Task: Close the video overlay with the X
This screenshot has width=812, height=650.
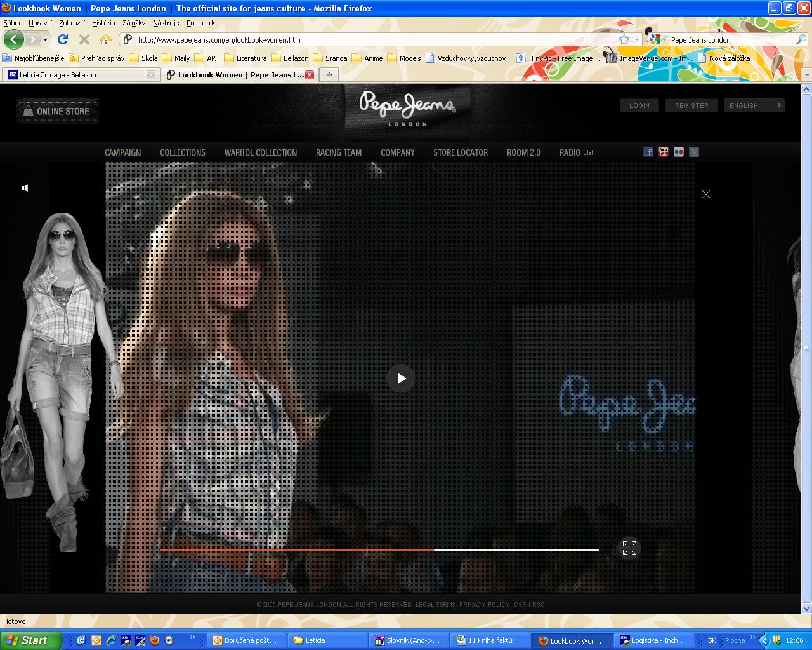Action: click(706, 194)
